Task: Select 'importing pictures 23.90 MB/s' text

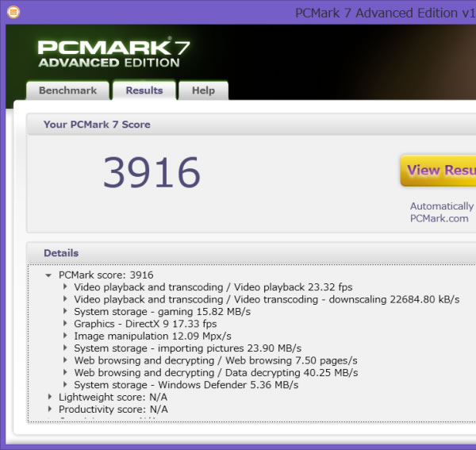Action: pos(187,348)
